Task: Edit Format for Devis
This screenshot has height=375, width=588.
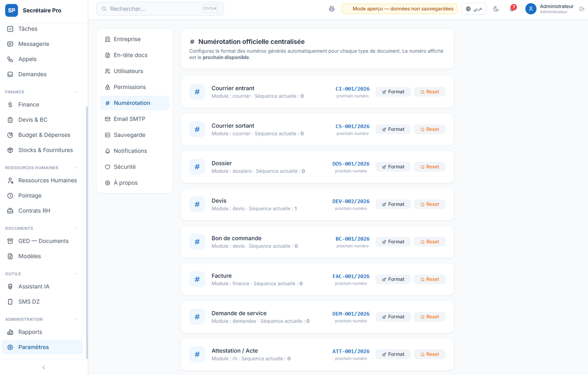Action: (x=393, y=204)
